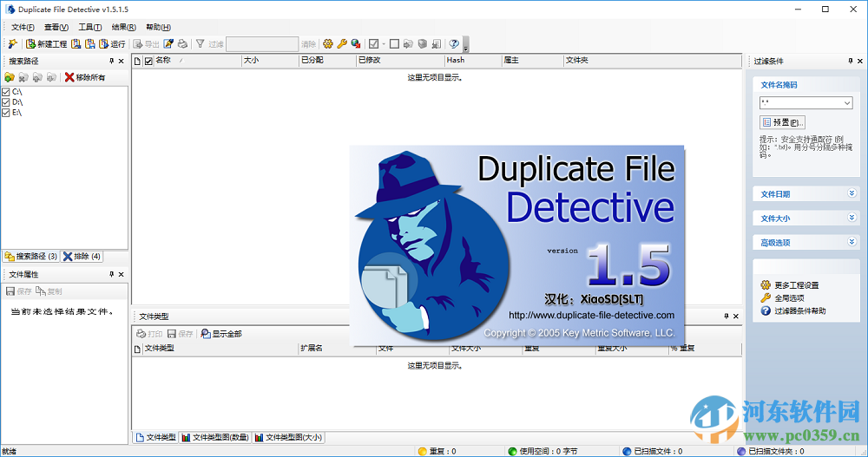Pin the 搜索路径 panel
Viewport: 868px width, 457px height.
(111, 61)
